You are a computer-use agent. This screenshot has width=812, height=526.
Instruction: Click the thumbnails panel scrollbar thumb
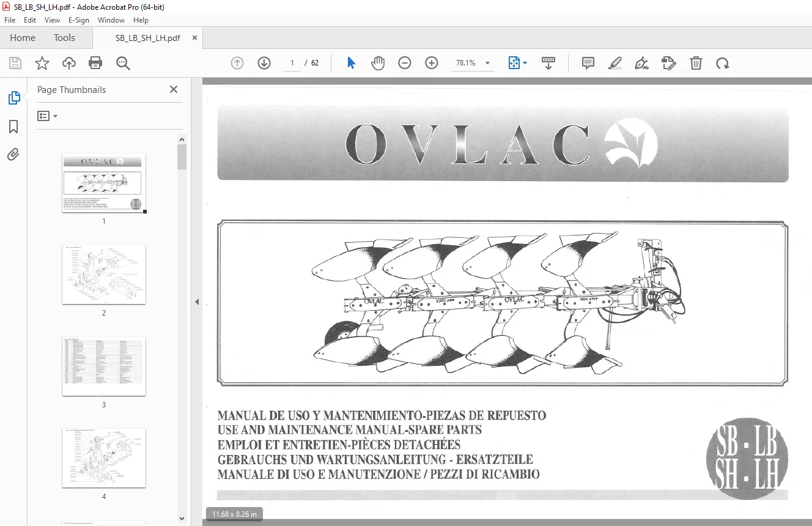[182, 157]
